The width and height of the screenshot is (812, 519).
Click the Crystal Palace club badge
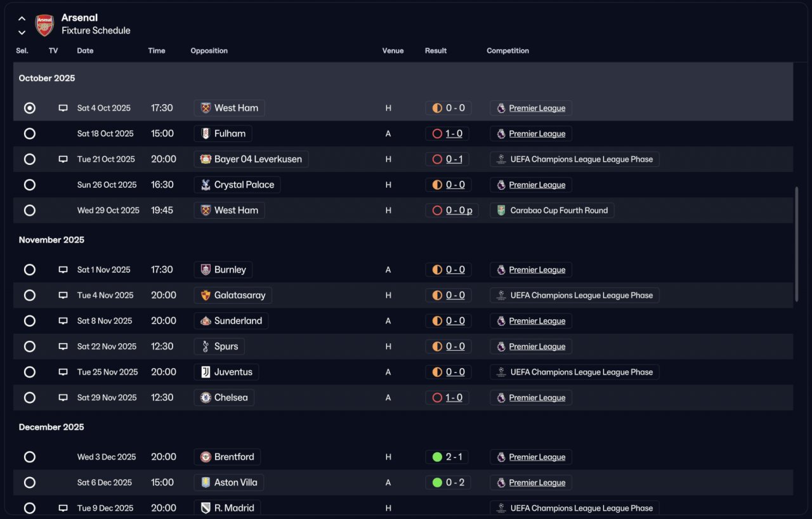tap(206, 185)
